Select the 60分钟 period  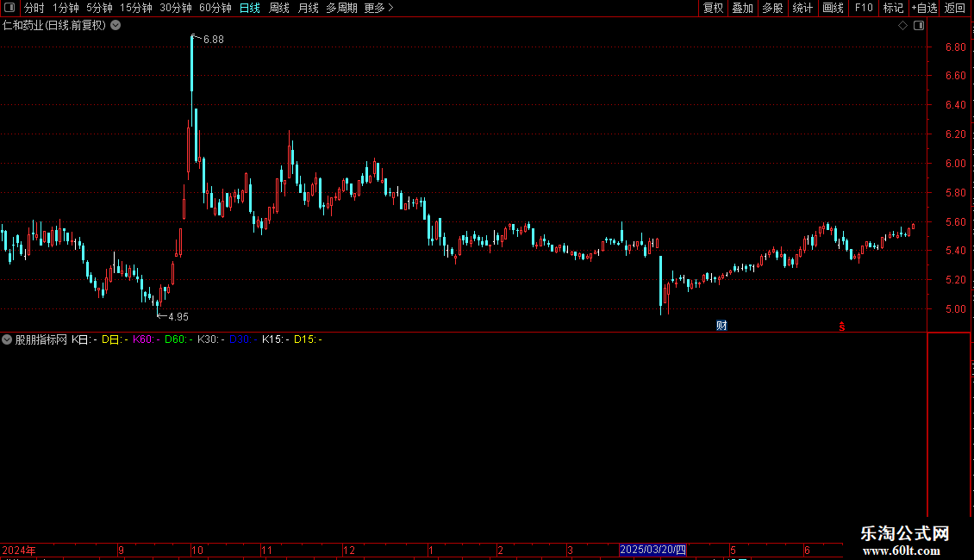pos(215,8)
